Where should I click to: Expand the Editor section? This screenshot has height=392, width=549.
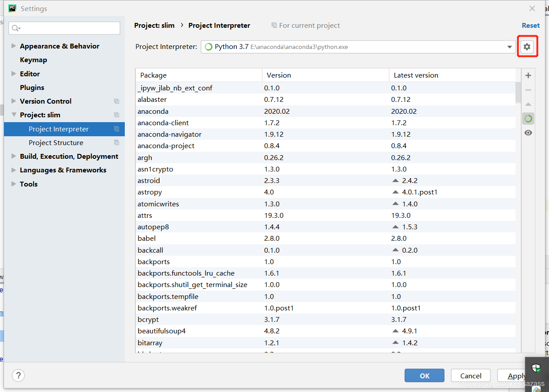(14, 74)
